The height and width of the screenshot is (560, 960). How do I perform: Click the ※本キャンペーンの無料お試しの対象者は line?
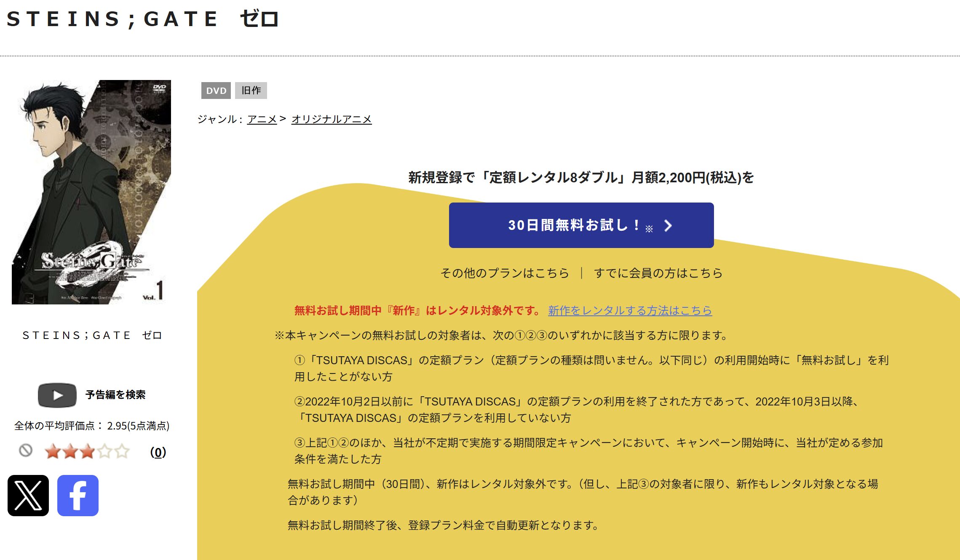coord(501,336)
